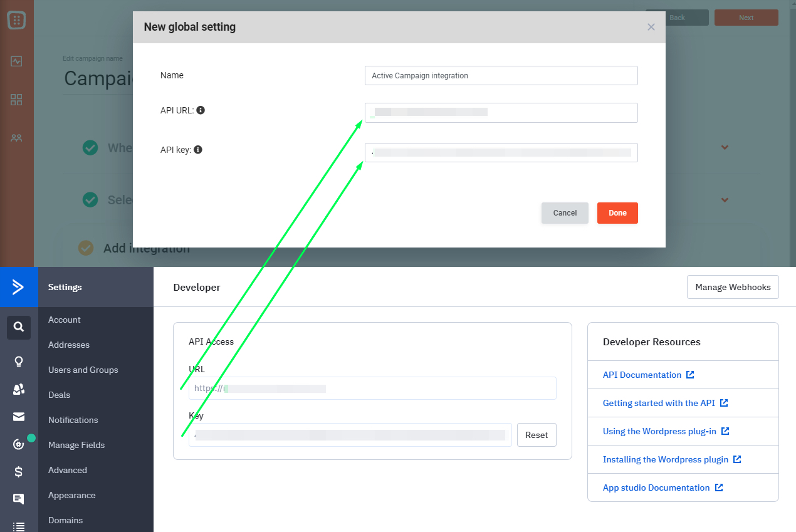Open Addresses settings
Viewport: 796px width, 532px height.
[69, 345]
